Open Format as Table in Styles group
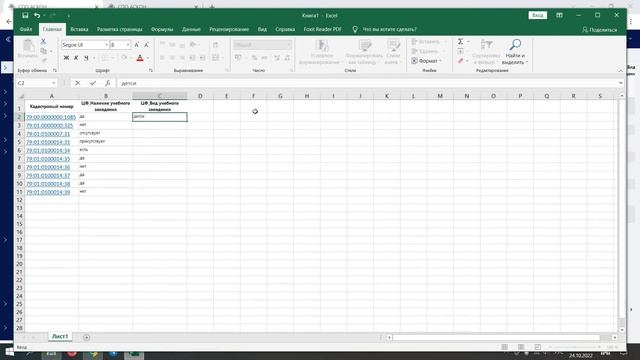This screenshot has width=640, height=360. (364, 52)
